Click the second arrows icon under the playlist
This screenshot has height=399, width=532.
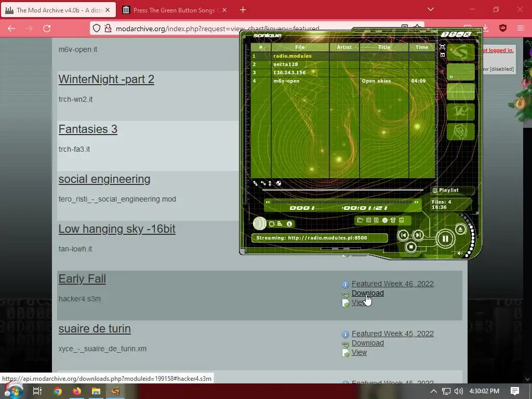tap(263, 183)
